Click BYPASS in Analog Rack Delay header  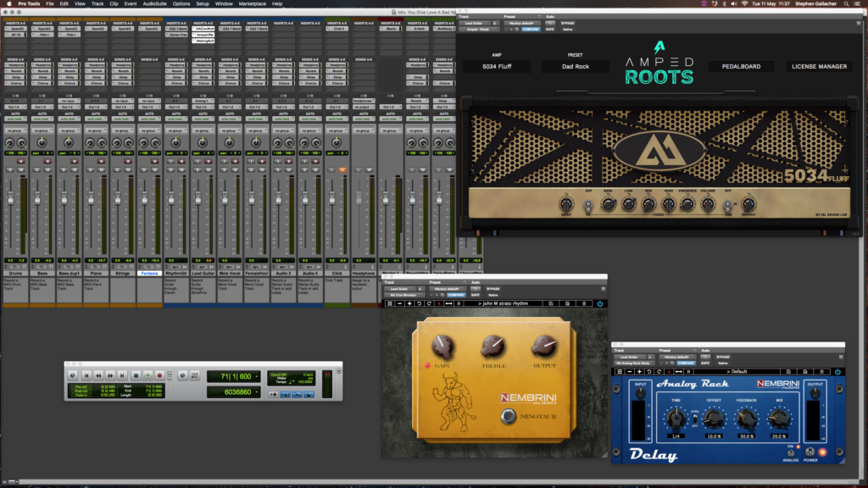(x=723, y=357)
